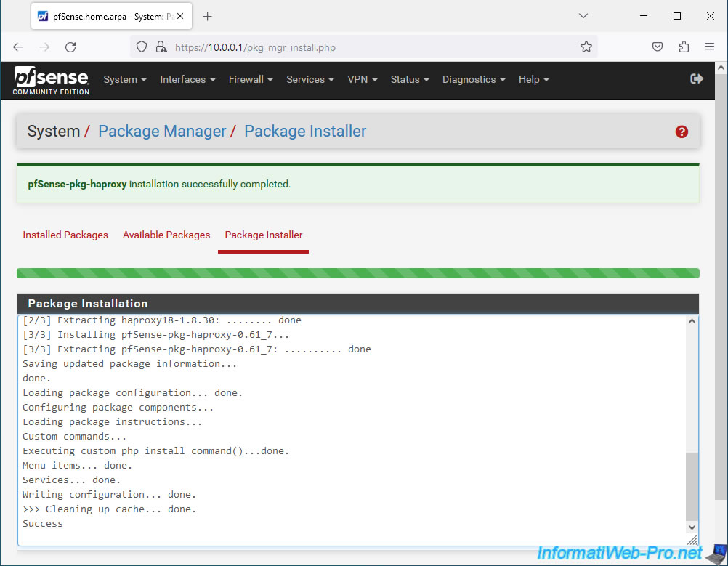Screen dimensions: 728x566
Task: Bookmark this page with the star icon
Action: click(x=586, y=47)
